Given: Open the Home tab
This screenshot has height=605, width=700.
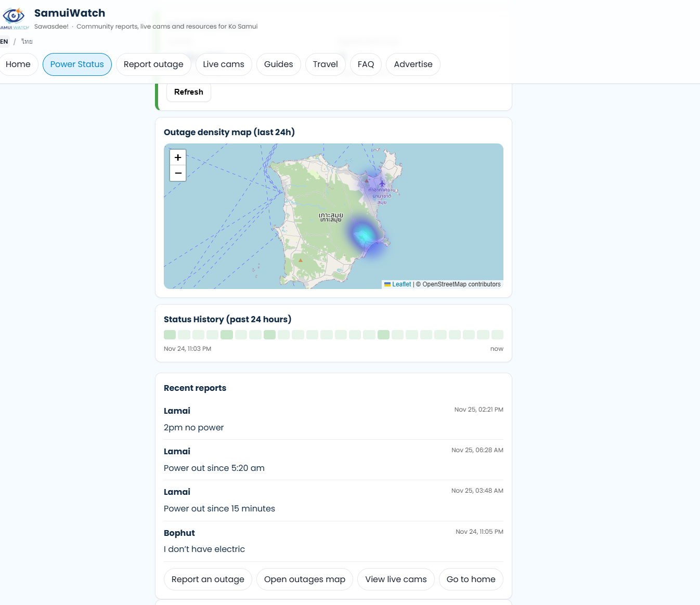Looking at the screenshot, I should point(18,64).
